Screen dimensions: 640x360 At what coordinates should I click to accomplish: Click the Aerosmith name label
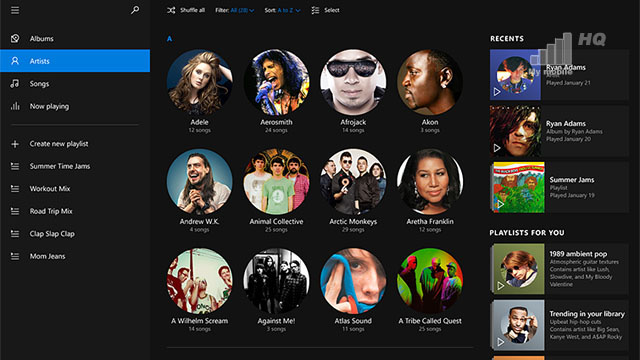point(276,122)
